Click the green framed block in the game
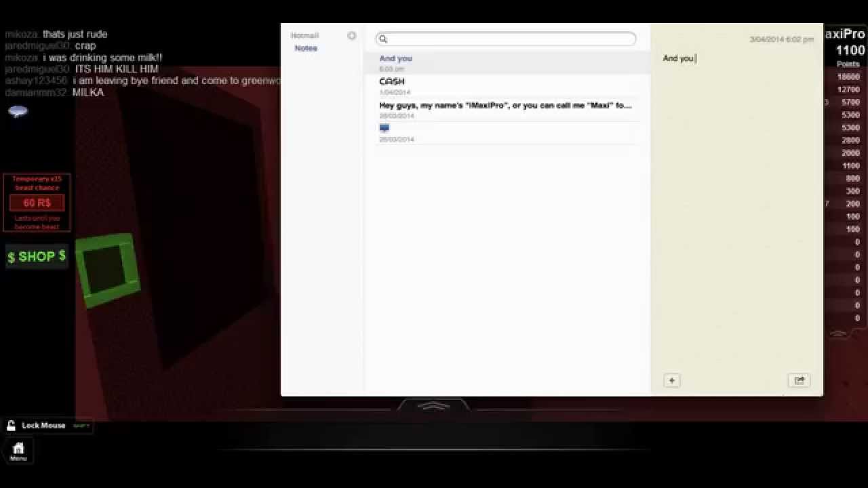The width and height of the screenshot is (868, 488). tap(108, 269)
